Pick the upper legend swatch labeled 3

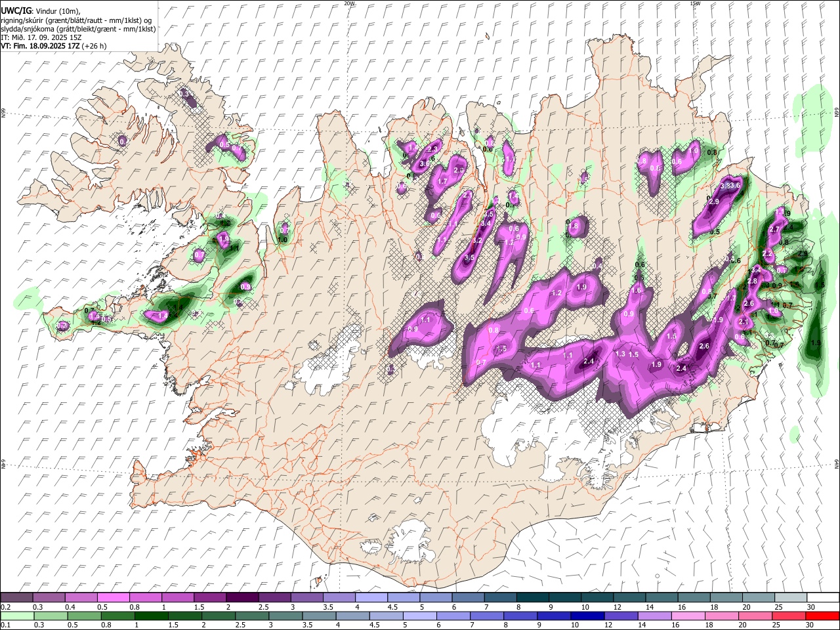point(306,597)
